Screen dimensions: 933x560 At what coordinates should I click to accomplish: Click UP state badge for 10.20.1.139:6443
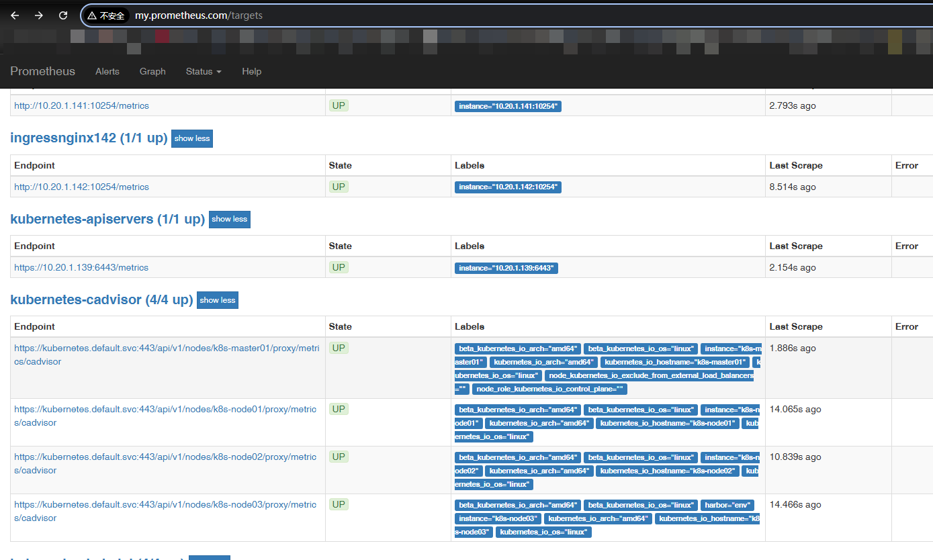(x=339, y=267)
